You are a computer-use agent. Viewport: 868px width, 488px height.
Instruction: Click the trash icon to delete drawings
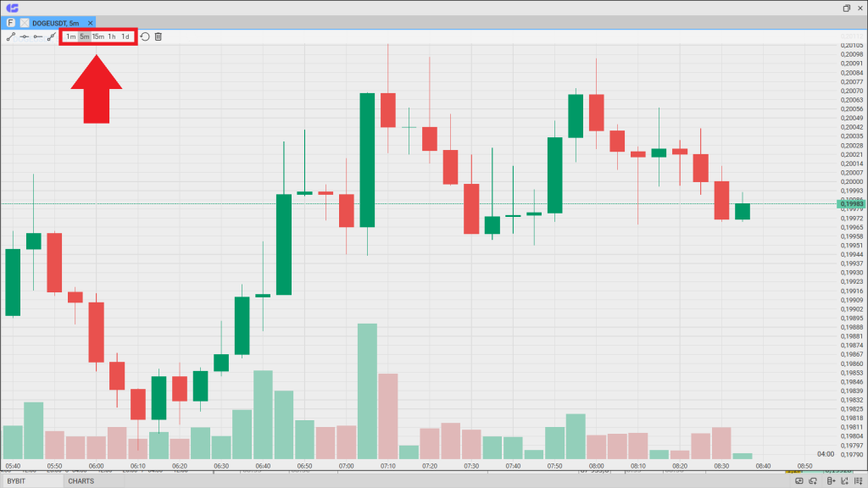(159, 36)
